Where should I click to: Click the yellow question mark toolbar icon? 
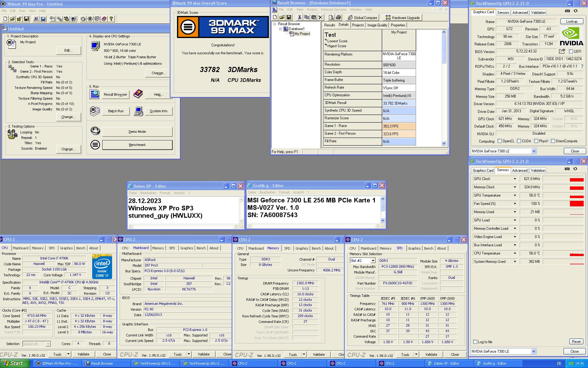point(111,19)
